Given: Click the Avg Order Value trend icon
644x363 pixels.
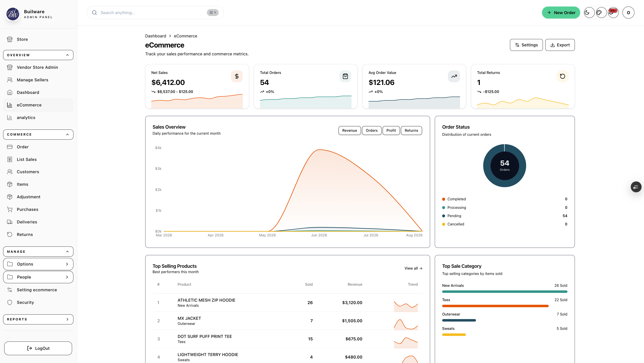Looking at the screenshot, I should [454, 76].
